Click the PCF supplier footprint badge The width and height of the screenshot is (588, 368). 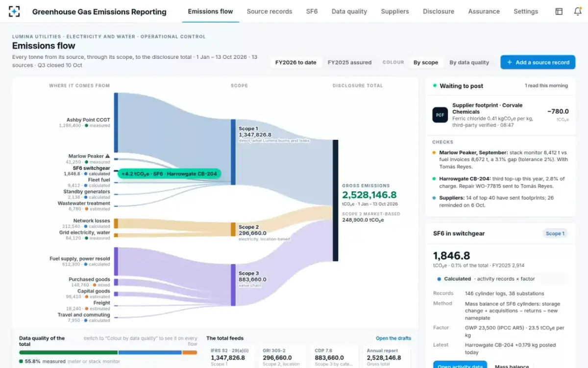click(440, 115)
